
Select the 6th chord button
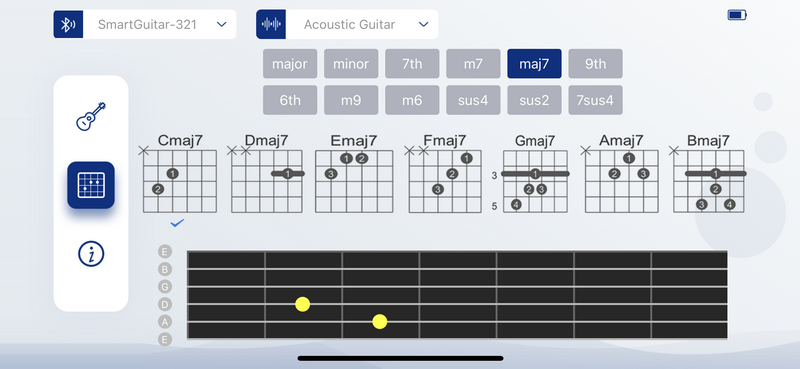tap(290, 100)
